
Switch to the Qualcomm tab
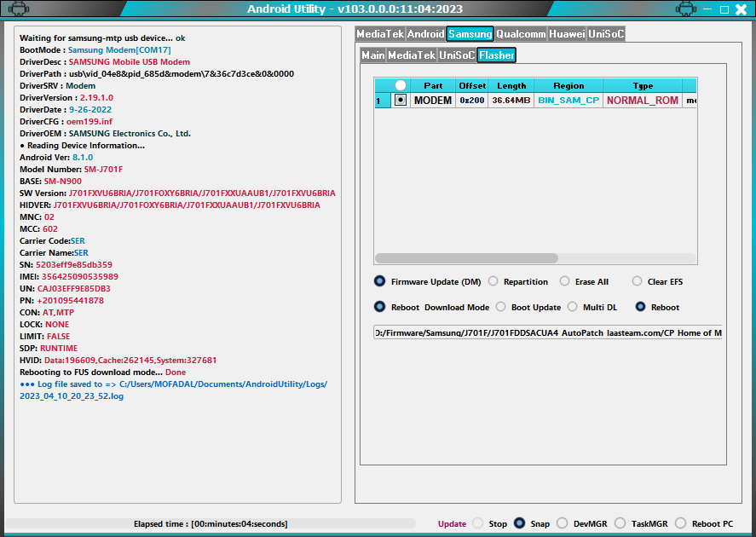point(521,34)
